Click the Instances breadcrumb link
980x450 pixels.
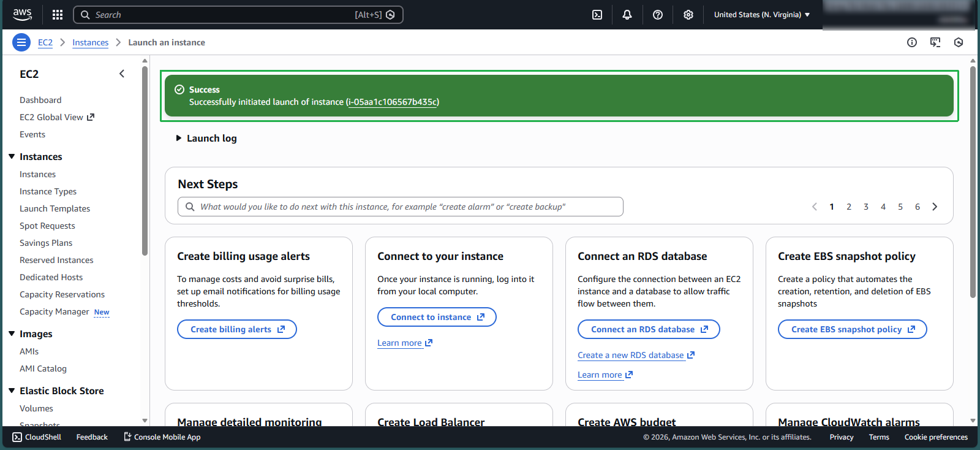pos(91,42)
